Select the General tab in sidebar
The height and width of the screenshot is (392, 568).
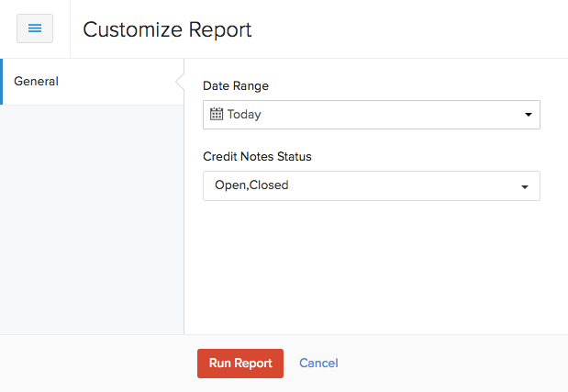tap(37, 82)
